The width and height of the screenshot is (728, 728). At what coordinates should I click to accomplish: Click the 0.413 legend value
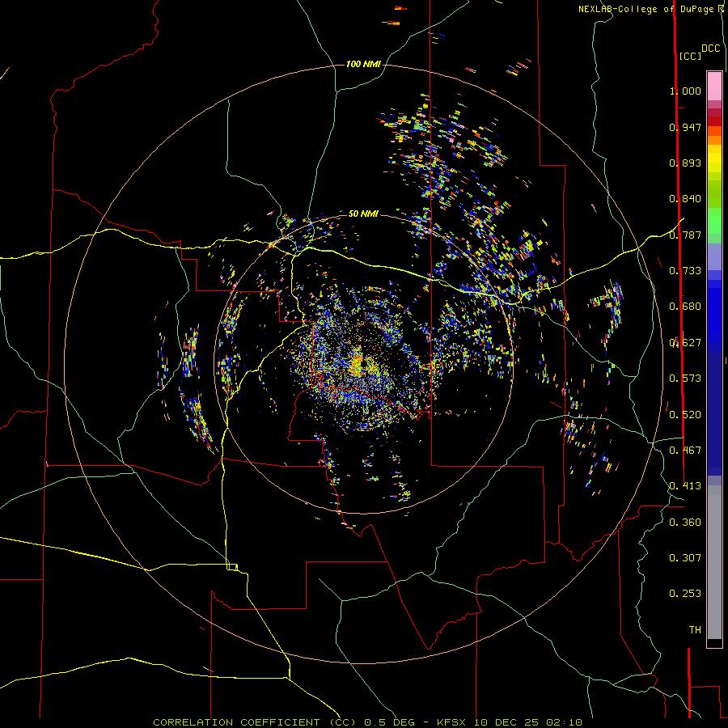click(685, 486)
